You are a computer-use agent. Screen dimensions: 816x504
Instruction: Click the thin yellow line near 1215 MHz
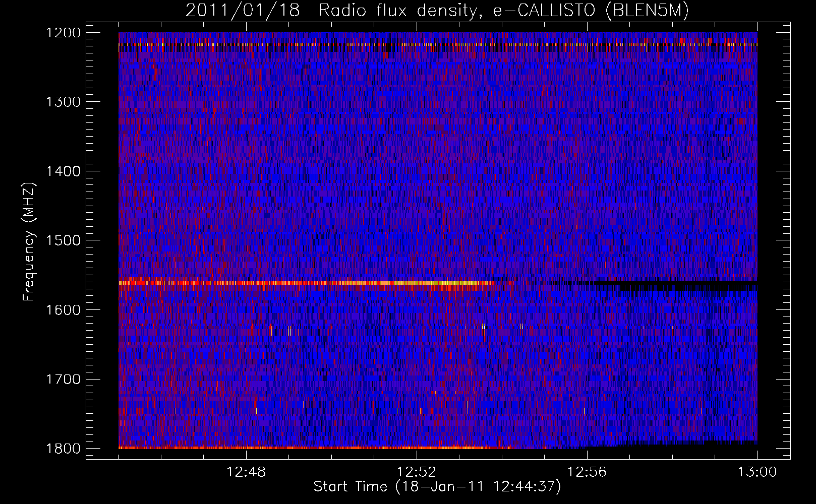pos(438,44)
